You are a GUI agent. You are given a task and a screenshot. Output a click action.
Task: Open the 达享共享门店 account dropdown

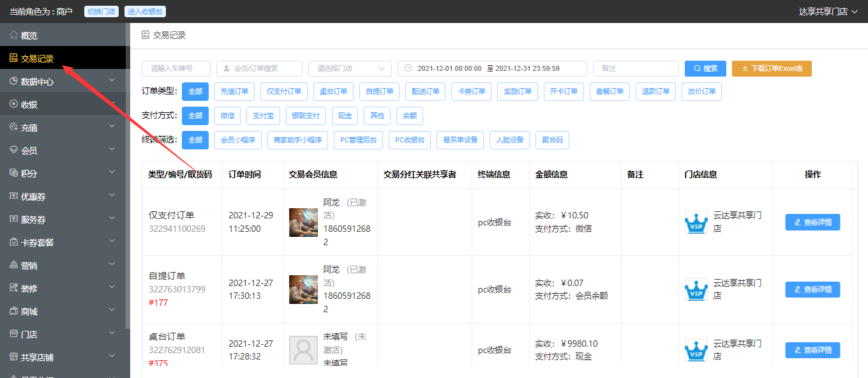click(x=828, y=11)
